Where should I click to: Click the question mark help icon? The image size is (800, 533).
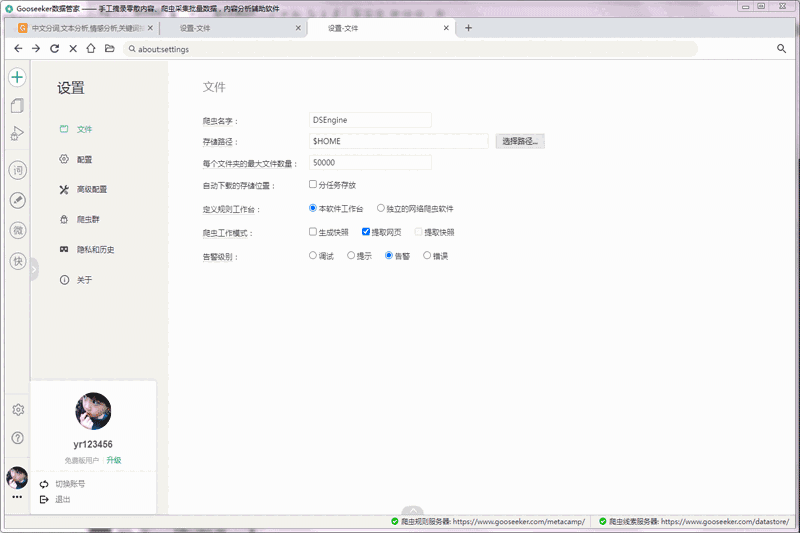click(17, 438)
